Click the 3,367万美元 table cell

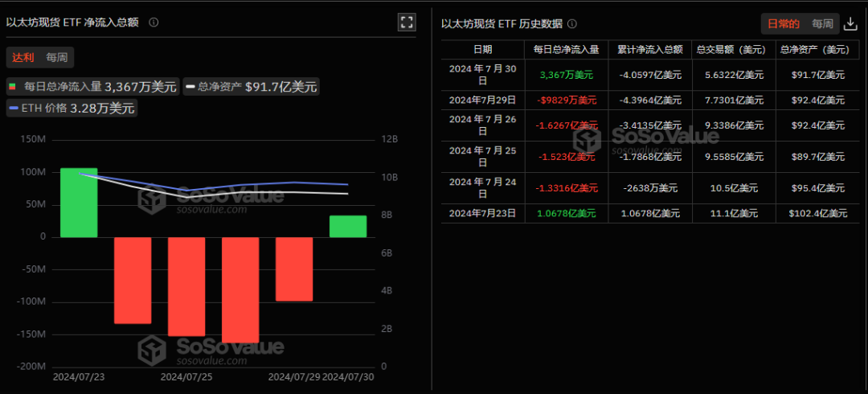tap(566, 74)
